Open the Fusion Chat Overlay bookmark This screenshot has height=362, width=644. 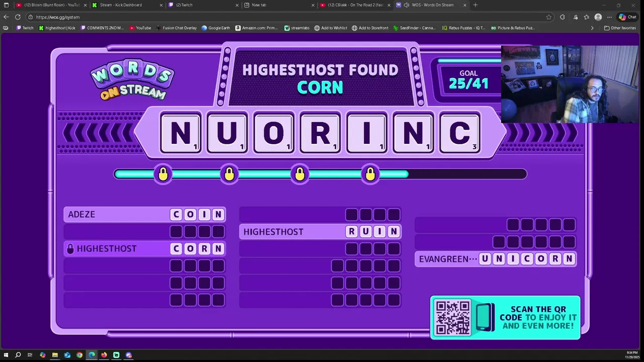tap(176, 28)
